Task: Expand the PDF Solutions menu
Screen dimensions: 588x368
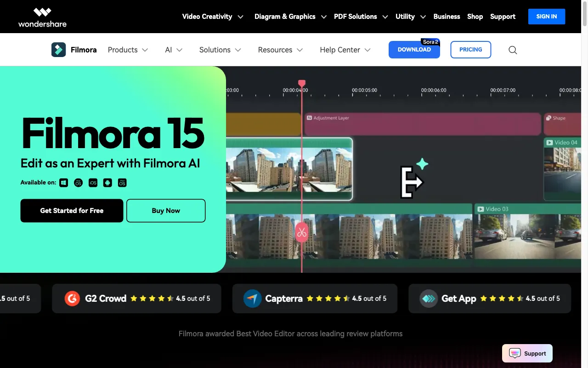Action: pyautogui.click(x=361, y=17)
